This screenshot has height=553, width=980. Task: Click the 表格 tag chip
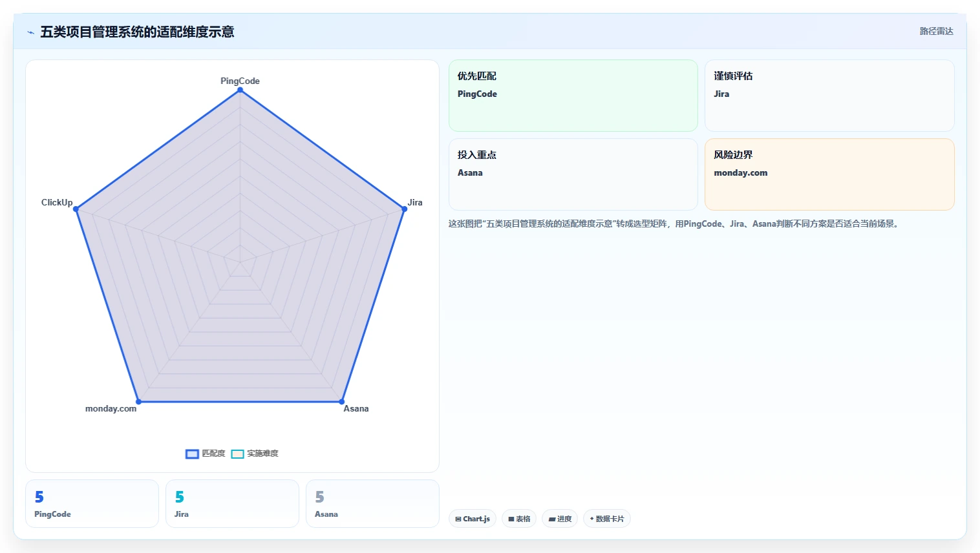coord(519,519)
